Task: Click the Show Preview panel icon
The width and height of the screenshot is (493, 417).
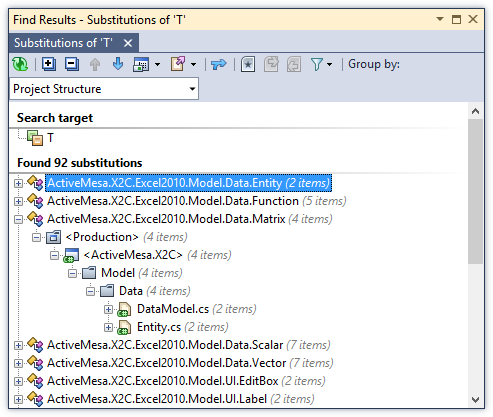Action: click(141, 64)
